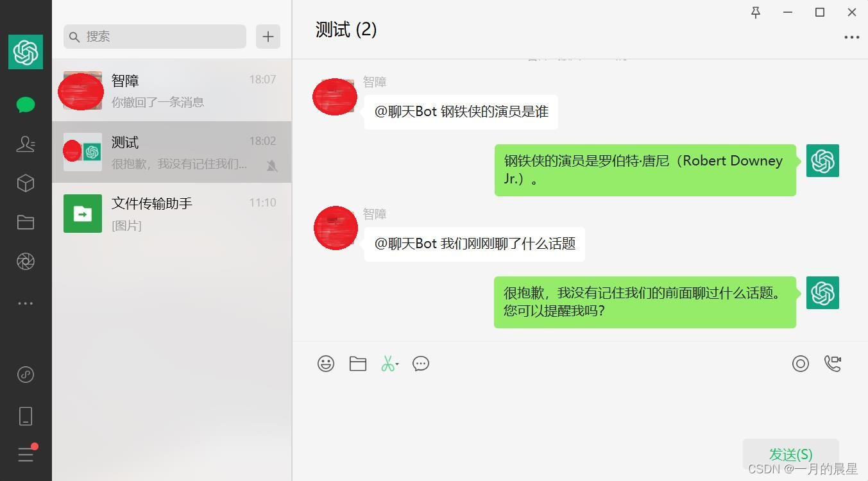Image resolution: width=868 pixels, height=481 pixels.
Task: Open the Files folder sidebar icon
Action: click(26, 223)
